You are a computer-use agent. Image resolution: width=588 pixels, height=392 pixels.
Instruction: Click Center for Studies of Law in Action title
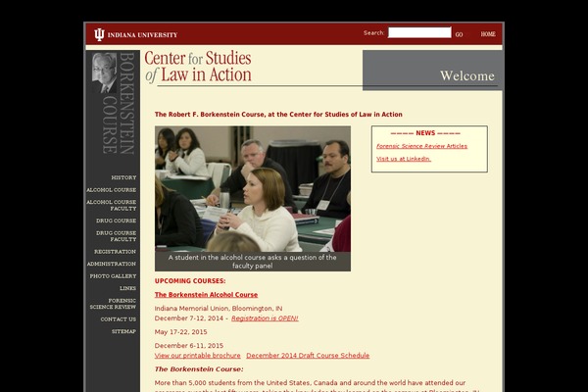coord(198,67)
